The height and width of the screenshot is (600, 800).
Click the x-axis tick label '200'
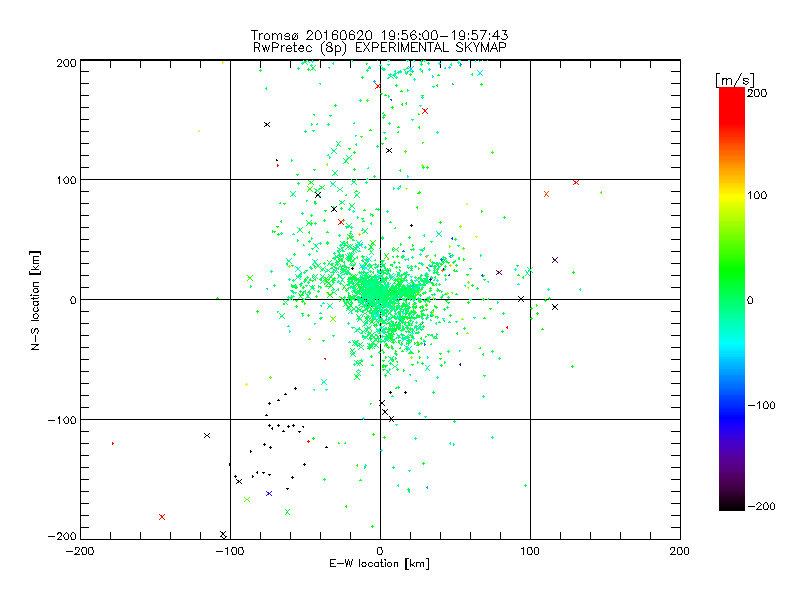point(680,551)
